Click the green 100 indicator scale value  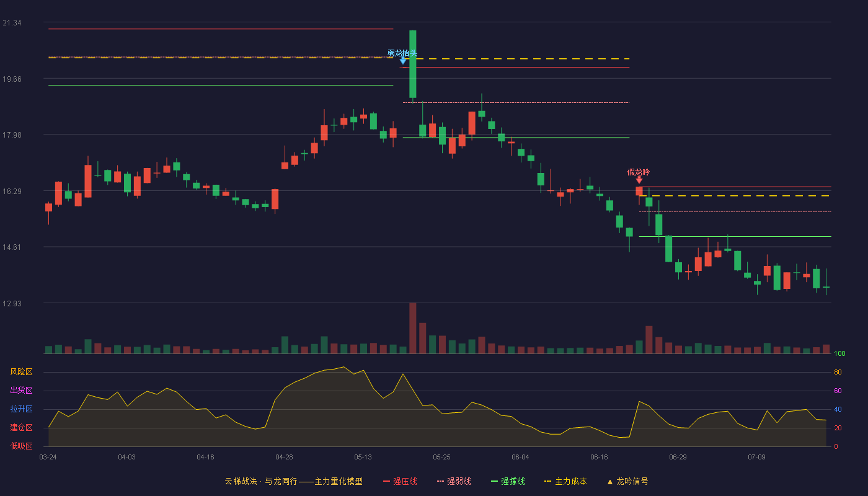coord(839,353)
